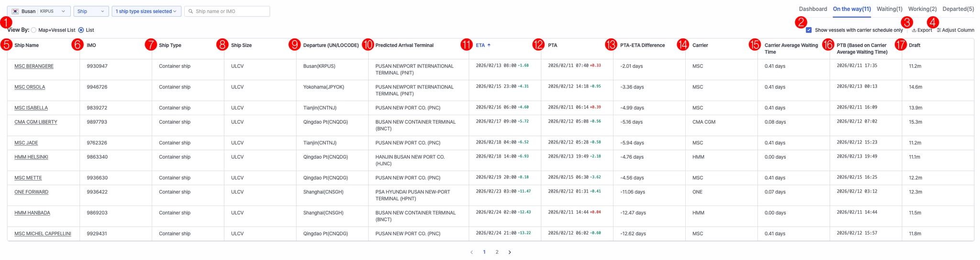Open Working(2) tab
The width and height of the screenshot is (980, 260).
click(923, 9)
